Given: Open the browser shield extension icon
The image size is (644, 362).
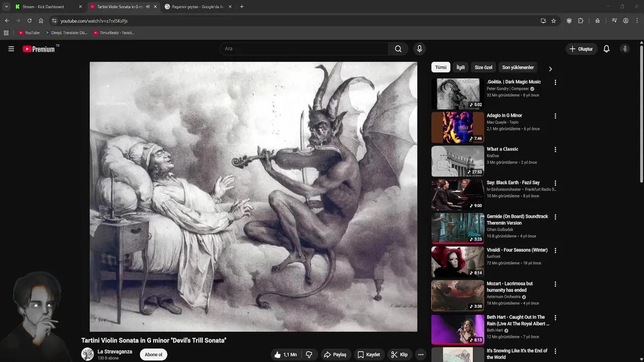Looking at the screenshot, I should pos(569,21).
